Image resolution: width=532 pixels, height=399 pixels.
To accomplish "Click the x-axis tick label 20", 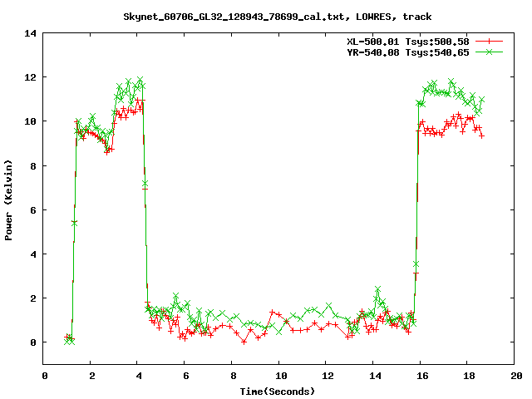I will coord(516,376).
